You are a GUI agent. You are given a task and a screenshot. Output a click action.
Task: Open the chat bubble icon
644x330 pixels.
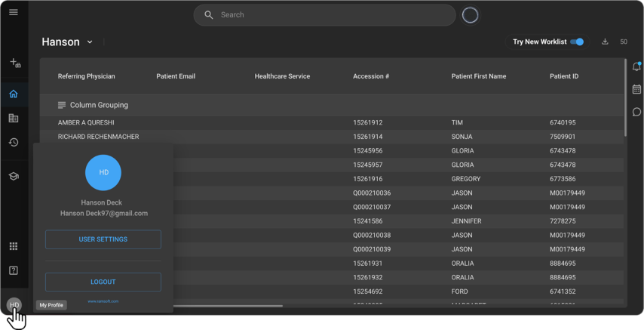636,112
